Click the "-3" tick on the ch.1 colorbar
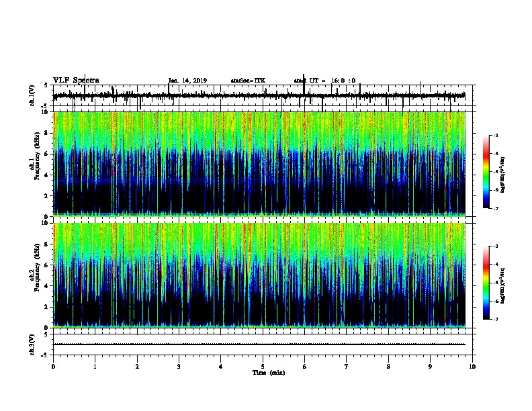532x411 pixels. pos(496,136)
